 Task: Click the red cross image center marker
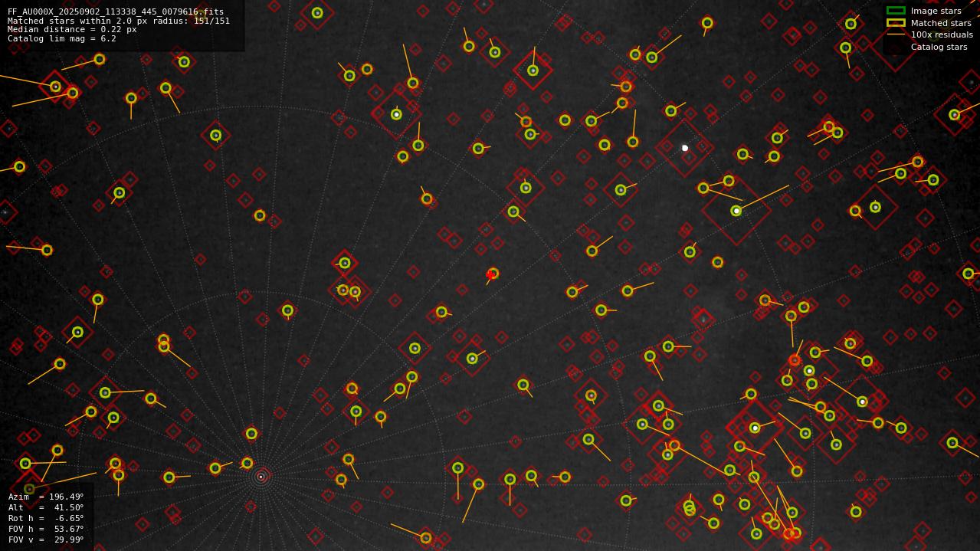pos(490,275)
